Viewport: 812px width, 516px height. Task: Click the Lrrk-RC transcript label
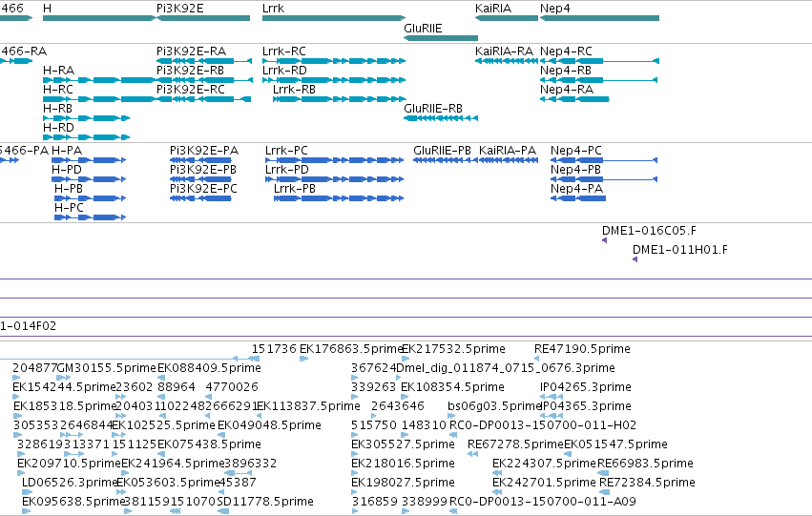pos(284,52)
